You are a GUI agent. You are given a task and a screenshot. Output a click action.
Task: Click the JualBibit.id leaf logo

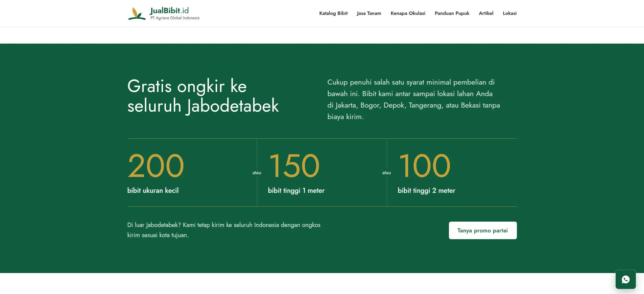point(137,14)
